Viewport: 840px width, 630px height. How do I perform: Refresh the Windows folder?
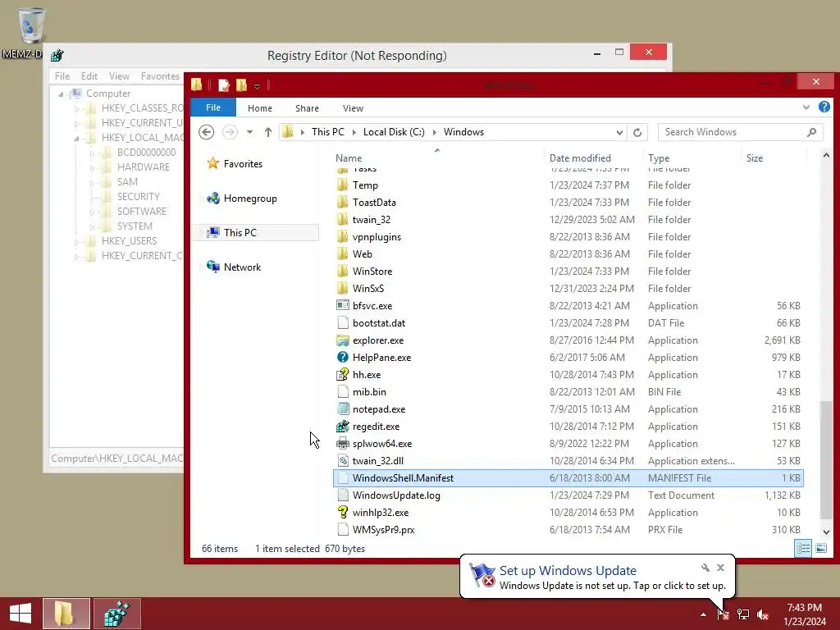pos(637,132)
